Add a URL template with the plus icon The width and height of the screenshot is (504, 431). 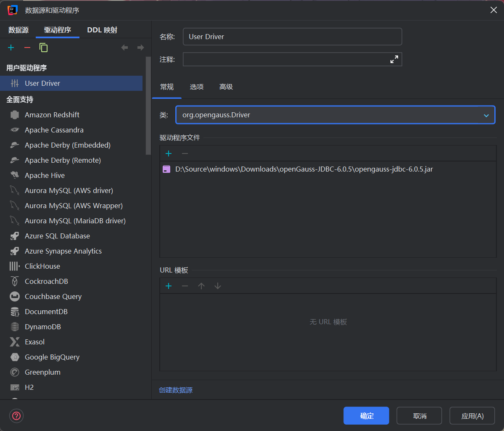169,286
